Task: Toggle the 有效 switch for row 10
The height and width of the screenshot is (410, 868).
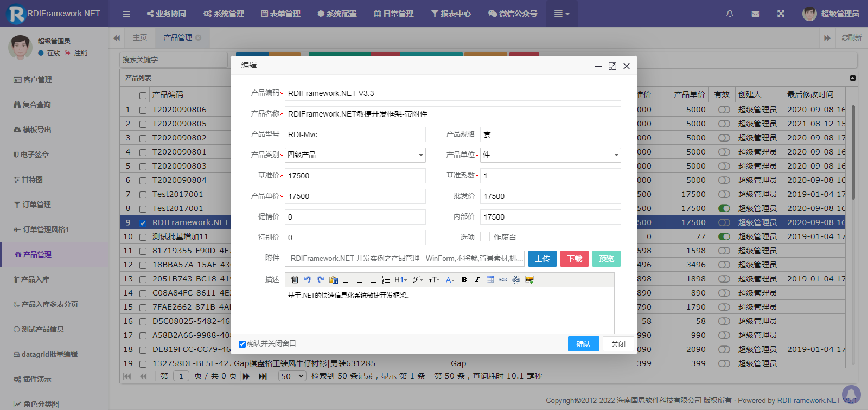Action: tap(724, 236)
